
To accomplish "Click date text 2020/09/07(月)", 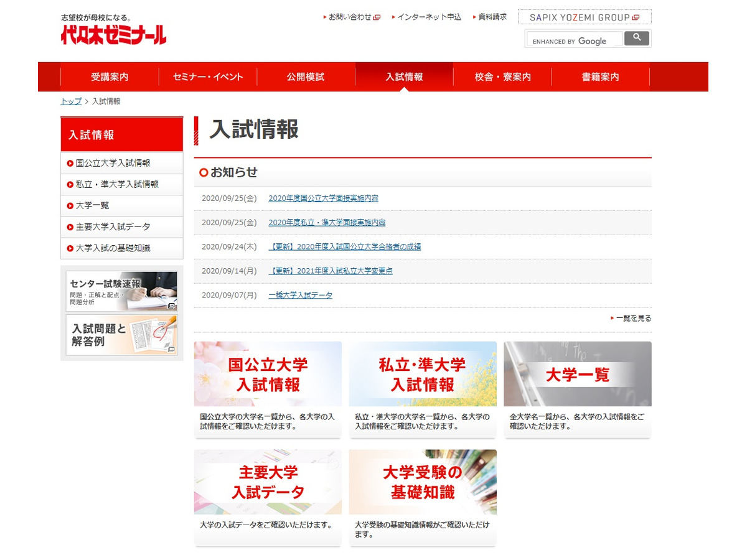I will coord(229,295).
